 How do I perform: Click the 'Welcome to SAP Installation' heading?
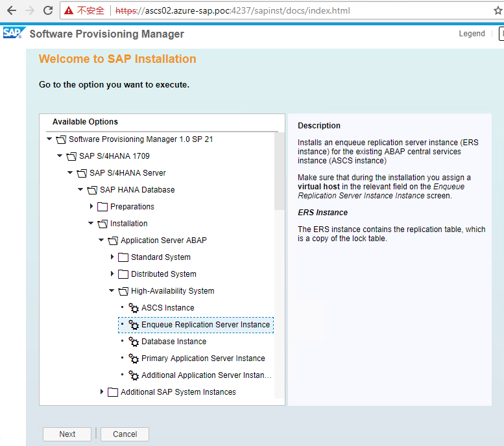pyautogui.click(x=117, y=59)
